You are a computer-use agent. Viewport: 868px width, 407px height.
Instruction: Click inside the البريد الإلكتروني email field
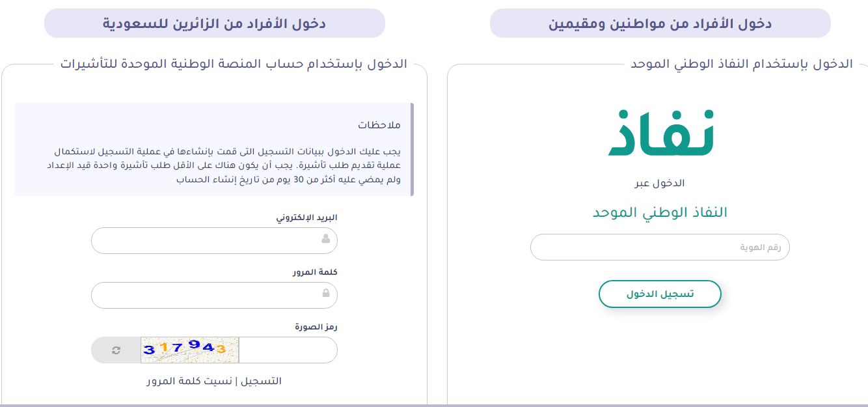(215, 240)
